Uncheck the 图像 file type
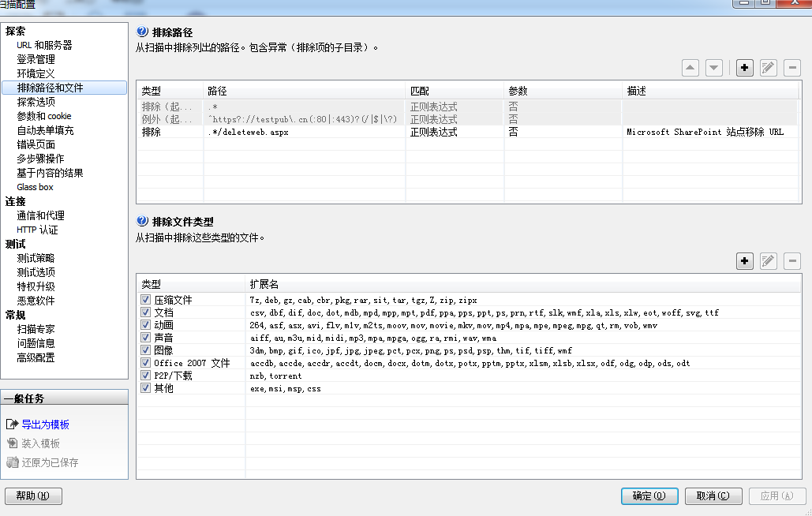The height and width of the screenshot is (516, 812). (x=145, y=350)
